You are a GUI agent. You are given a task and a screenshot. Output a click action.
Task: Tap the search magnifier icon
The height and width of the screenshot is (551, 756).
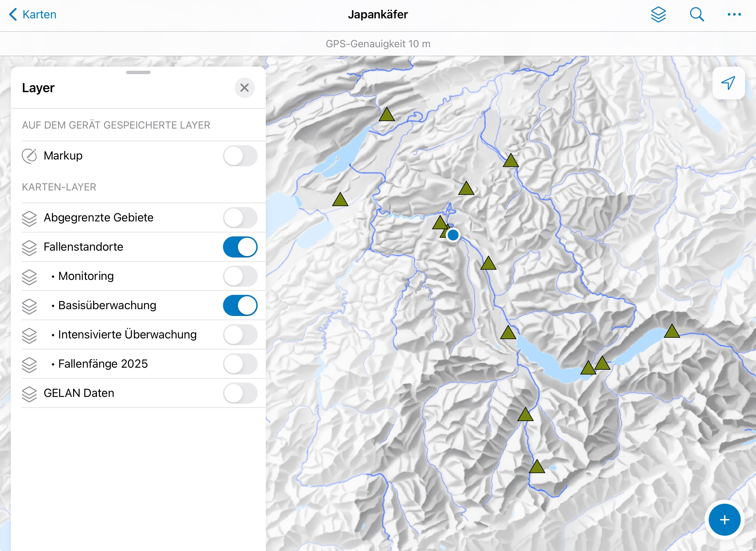pos(697,15)
